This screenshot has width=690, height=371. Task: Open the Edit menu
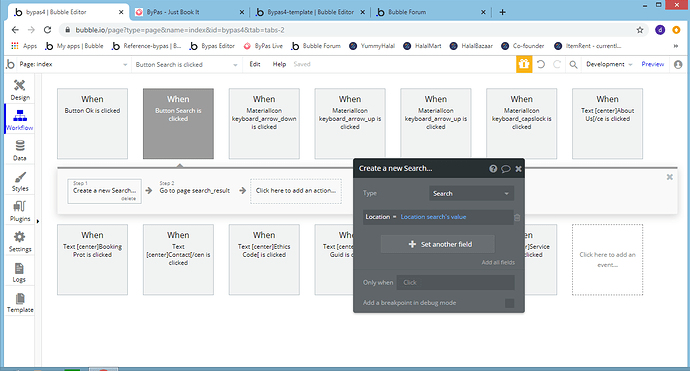tap(255, 64)
